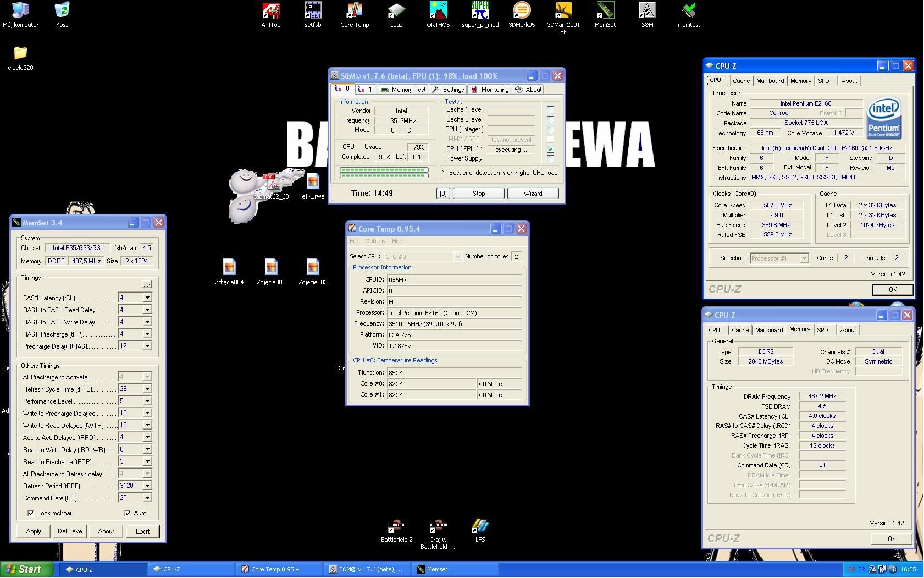Launch the LFS game shortcut
This screenshot has width=924, height=578.
[480, 530]
